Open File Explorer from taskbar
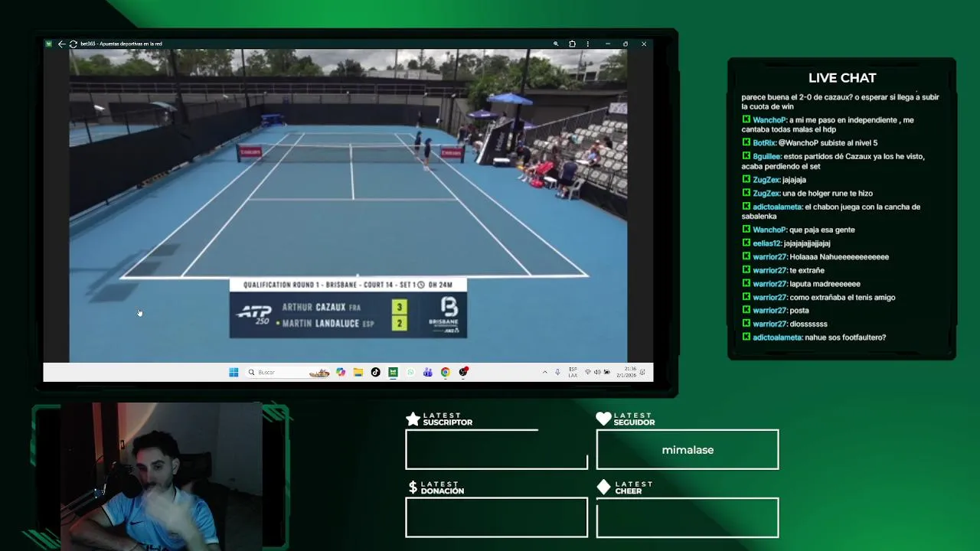The width and height of the screenshot is (980, 551). [358, 372]
